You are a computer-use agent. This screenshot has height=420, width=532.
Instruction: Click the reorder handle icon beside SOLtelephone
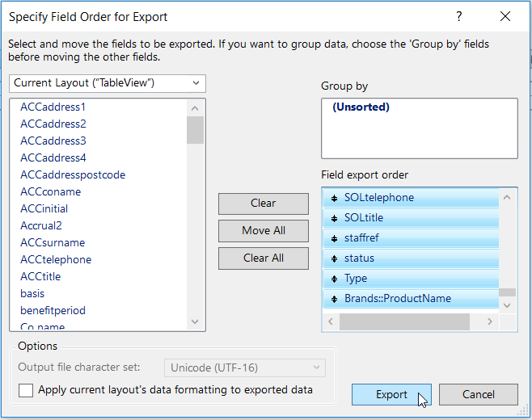(333, 198)
